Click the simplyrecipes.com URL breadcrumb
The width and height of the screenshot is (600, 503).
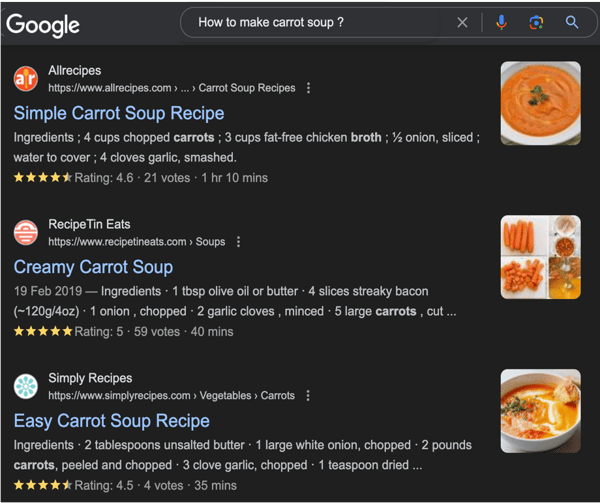point(172,396)
